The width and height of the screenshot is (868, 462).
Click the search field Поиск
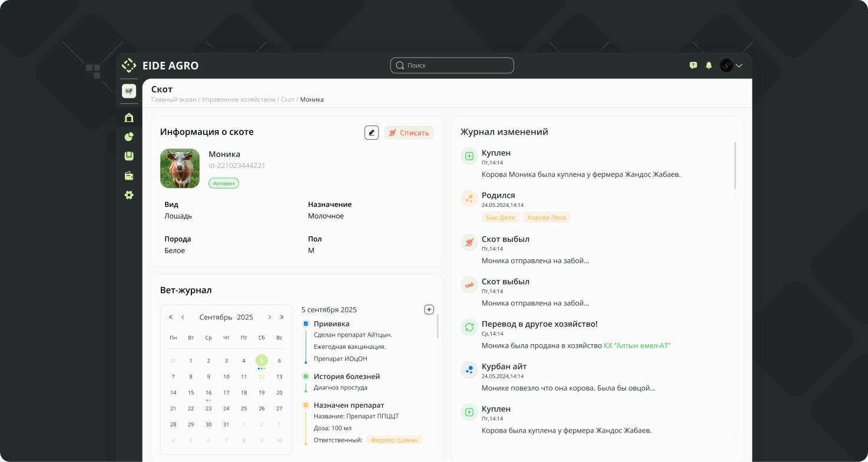tap(452, 65)
